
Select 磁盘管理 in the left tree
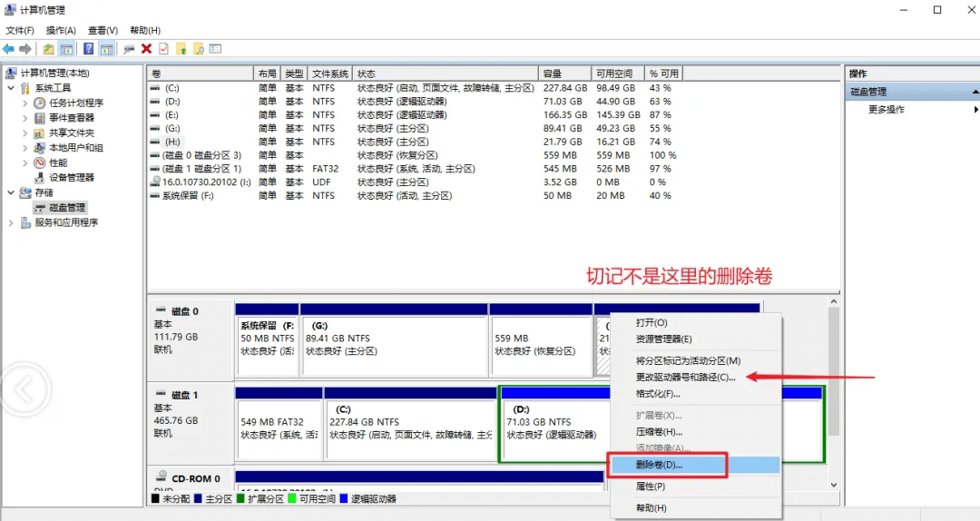click(67, 208)
